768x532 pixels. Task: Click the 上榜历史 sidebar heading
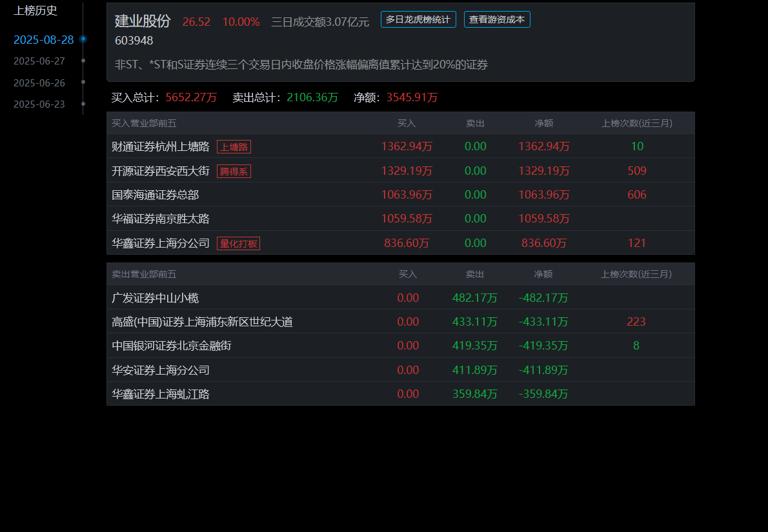point(35,10)
